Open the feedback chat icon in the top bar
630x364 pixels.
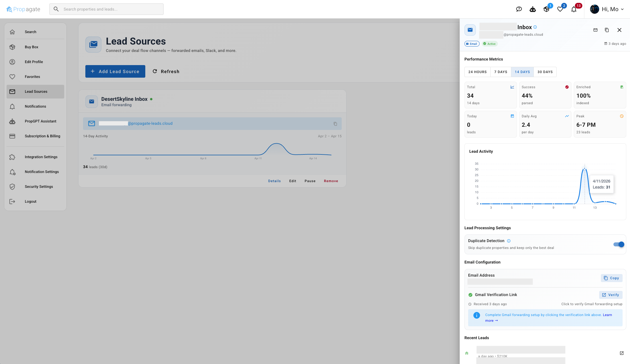pos(519,9)
